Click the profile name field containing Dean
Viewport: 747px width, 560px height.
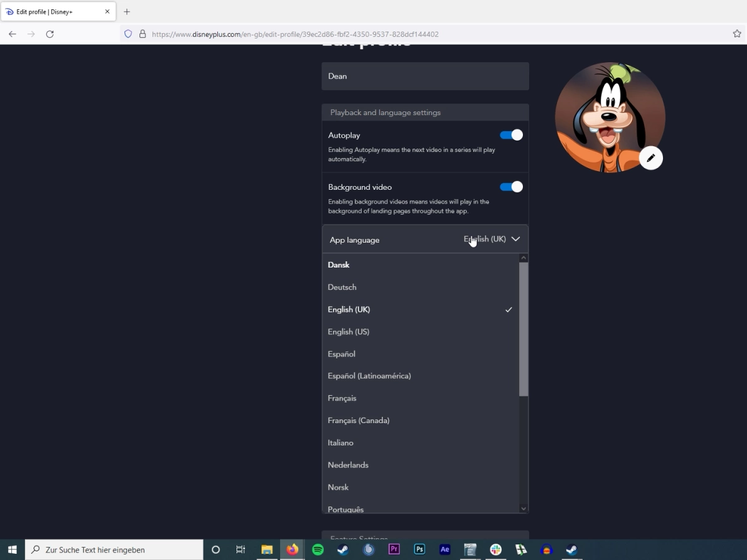[x=425, y=76]
